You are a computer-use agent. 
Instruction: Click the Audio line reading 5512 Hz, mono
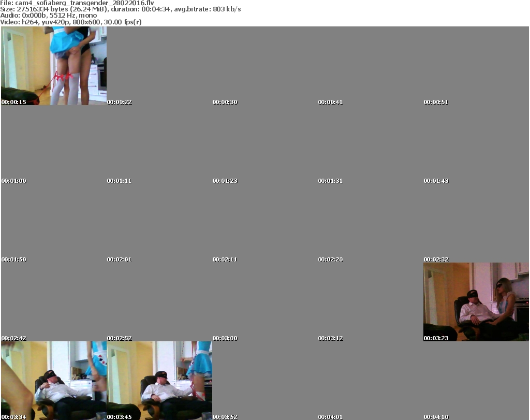(x=48, y=16)
